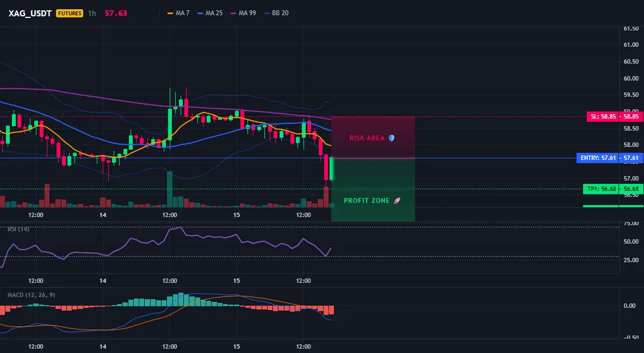
Task: Click the 61.00 price axis label
Action: 631,45
